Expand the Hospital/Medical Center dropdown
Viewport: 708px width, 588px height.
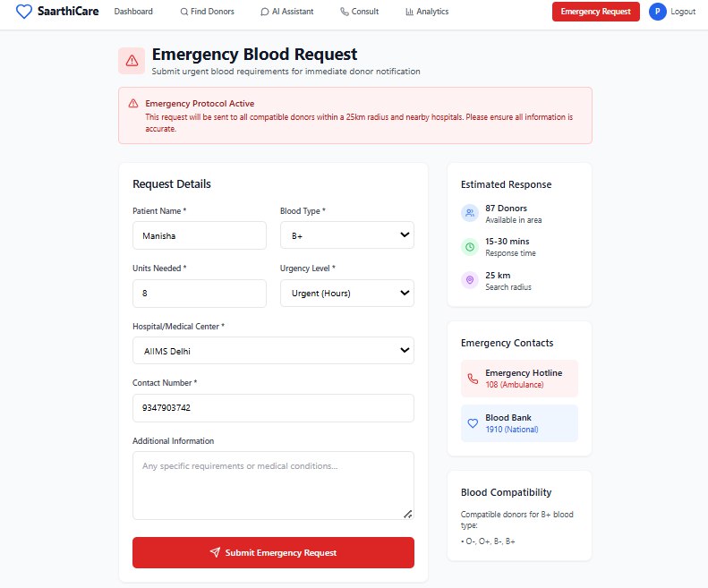273,351
